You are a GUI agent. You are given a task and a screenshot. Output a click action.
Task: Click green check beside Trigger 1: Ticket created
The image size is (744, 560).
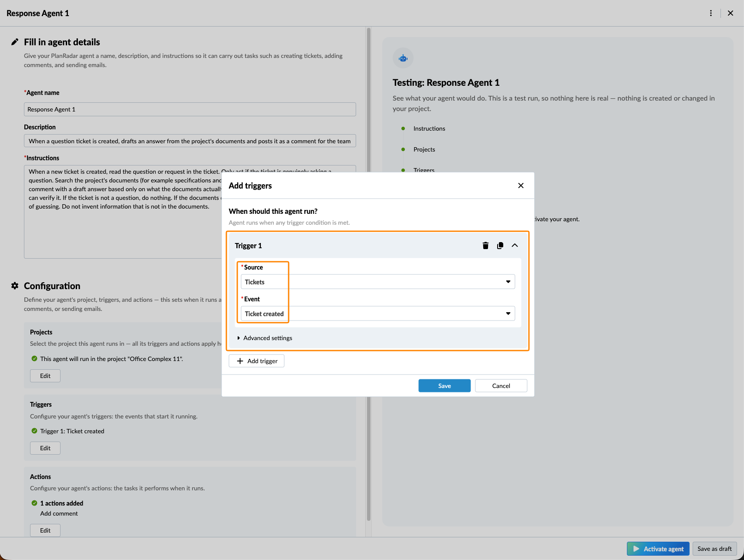point(34,431)
